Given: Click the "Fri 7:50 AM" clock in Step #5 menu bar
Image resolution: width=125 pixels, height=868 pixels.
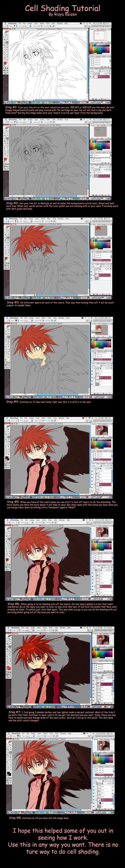Looking at the screenshot, I should [x=99, y=418].
